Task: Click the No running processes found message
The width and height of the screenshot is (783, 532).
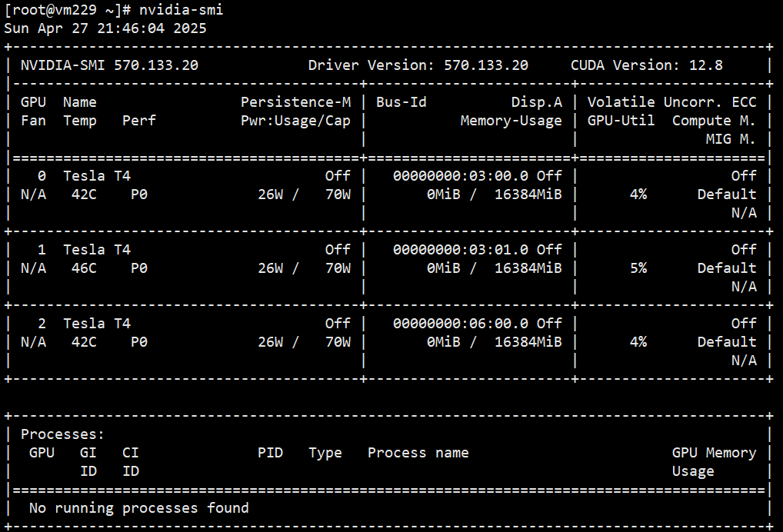Action: tap(138, 508)
